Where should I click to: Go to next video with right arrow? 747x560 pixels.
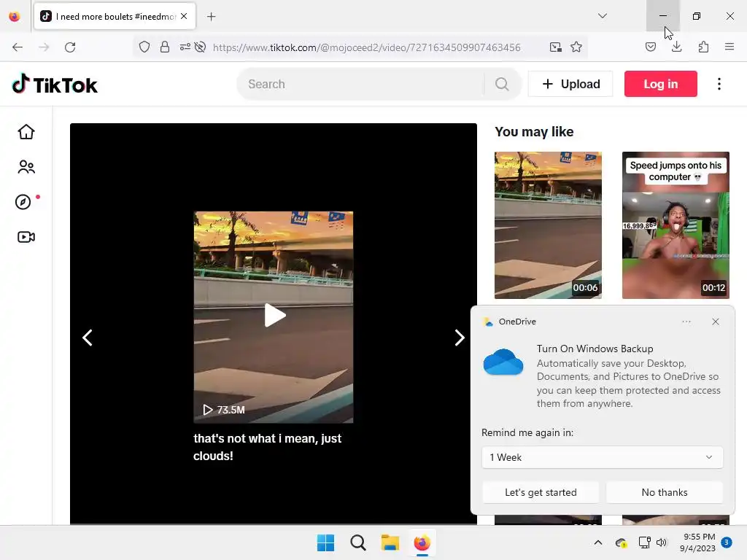[460, 338]
